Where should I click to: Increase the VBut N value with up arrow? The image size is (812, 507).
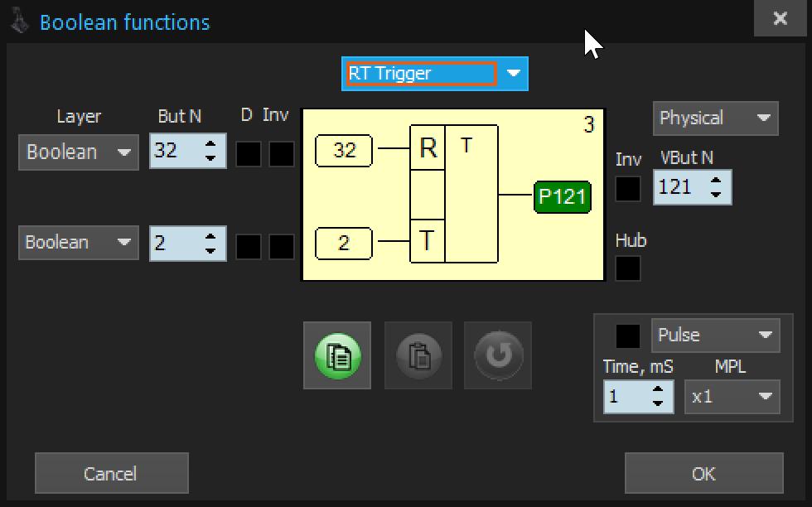tap(716, 179)
